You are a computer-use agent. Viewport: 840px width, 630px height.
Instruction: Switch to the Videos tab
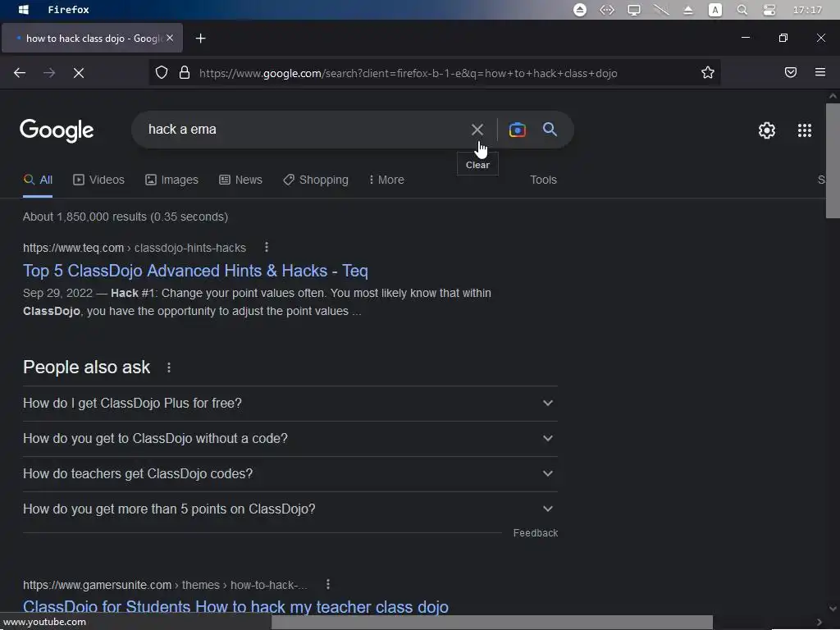coord(98,180)
